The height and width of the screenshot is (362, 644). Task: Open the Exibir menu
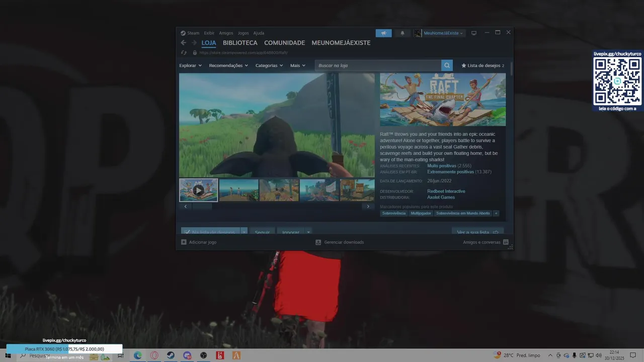click(x=209, y=33)
